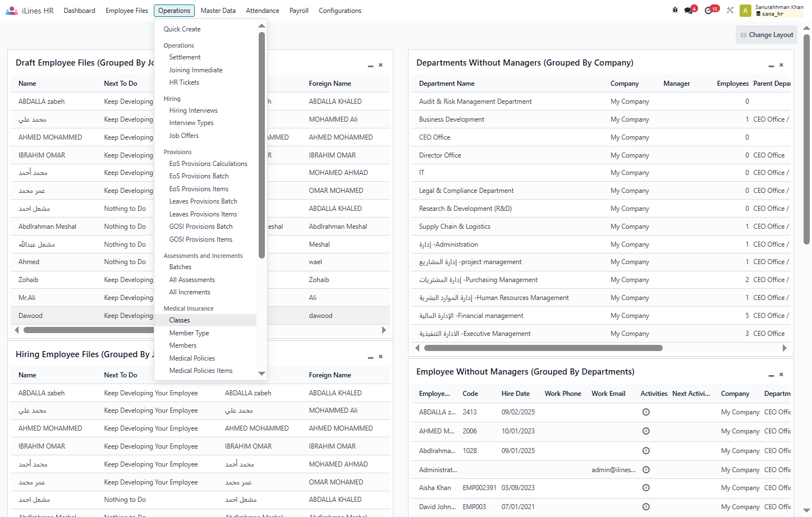Click left scroll arrow of Departments table

point(417,348)
